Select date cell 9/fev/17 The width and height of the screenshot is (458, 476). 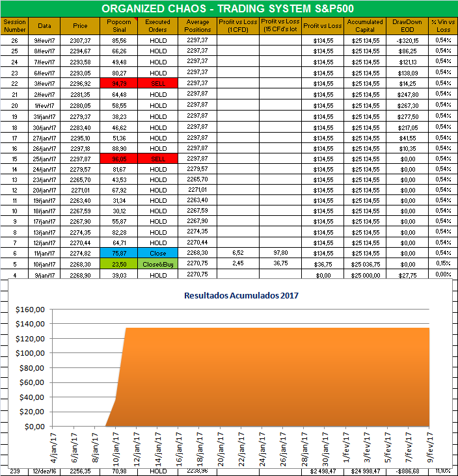point(44,40)
